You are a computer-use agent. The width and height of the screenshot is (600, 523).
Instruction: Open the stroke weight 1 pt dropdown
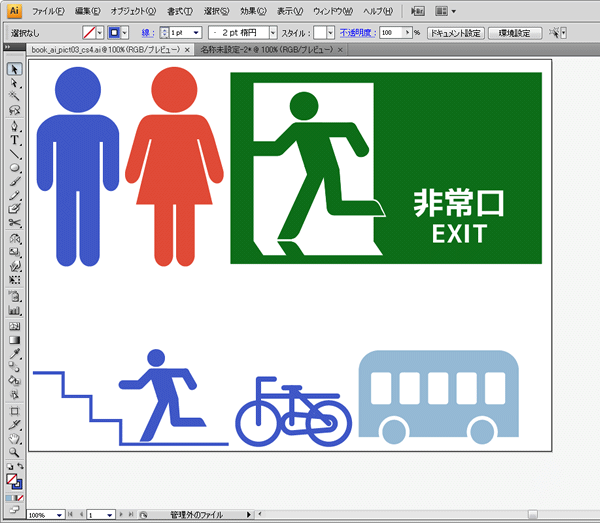click(x=196, y=33)
